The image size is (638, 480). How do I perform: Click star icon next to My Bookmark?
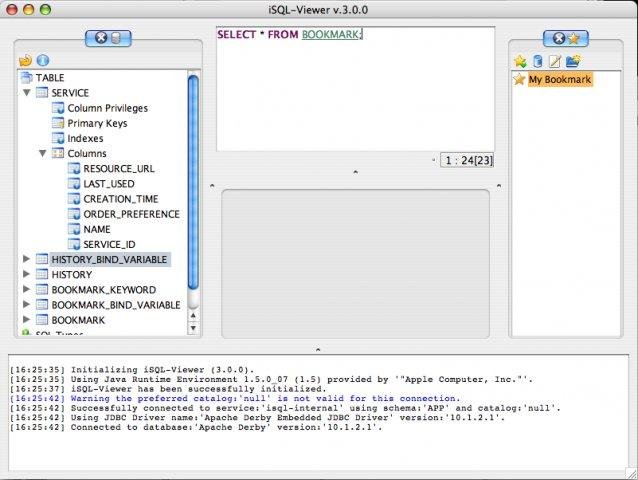[x=519, y=79]
